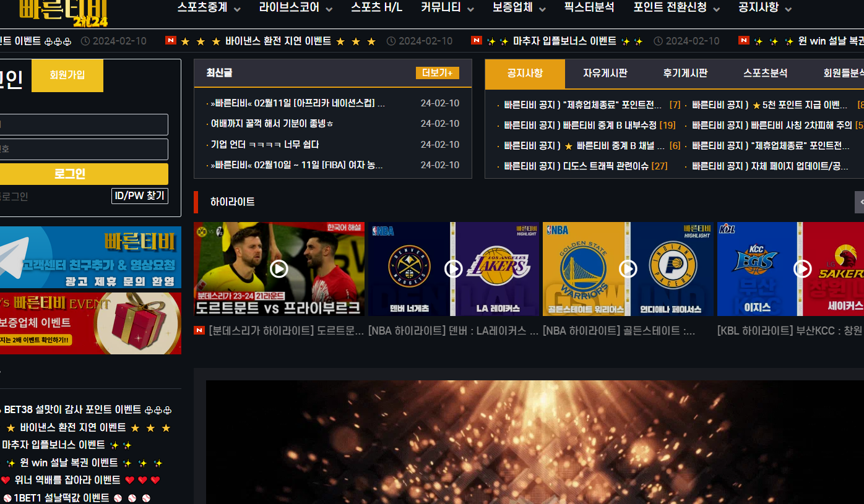Open the 보증업체 이벤트 gift banner
Viewport: 864px width, 504px height.
(x=90, y=323)
